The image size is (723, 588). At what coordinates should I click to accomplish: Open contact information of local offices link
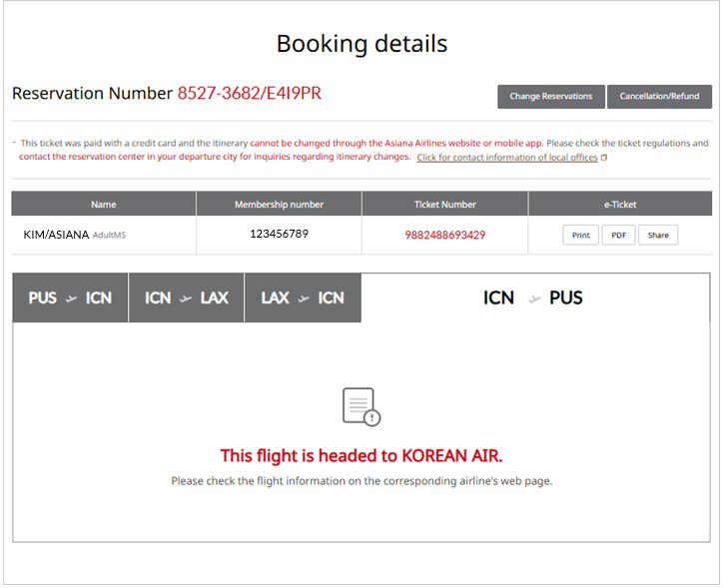click(x=507, y=158)
